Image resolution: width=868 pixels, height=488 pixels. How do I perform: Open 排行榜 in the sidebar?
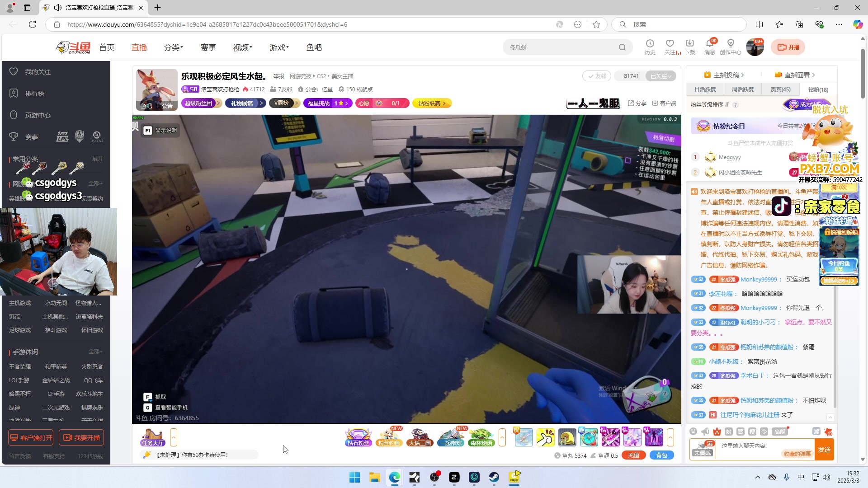(34, 94)
